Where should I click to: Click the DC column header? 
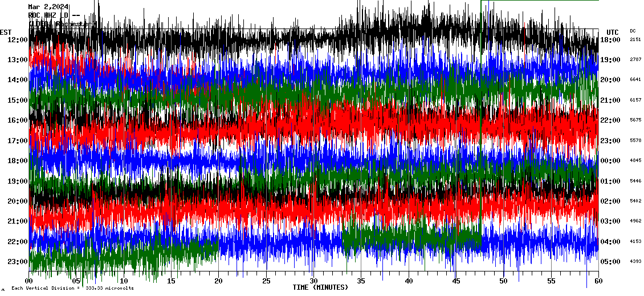click(x=633, y=31)
